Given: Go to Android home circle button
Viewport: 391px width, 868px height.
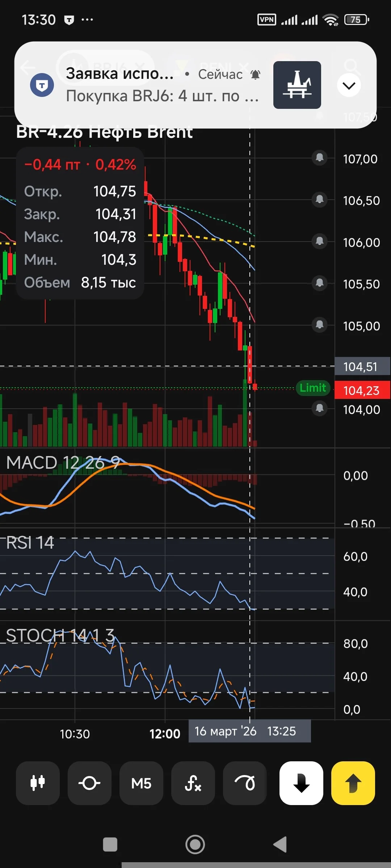Looking at the screenshot, I should point(195,845).
